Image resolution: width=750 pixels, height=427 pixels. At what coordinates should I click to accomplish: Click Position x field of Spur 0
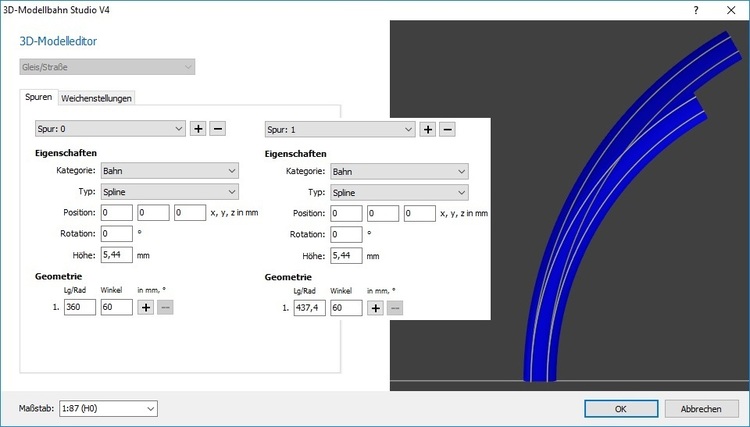coord(117,213)
